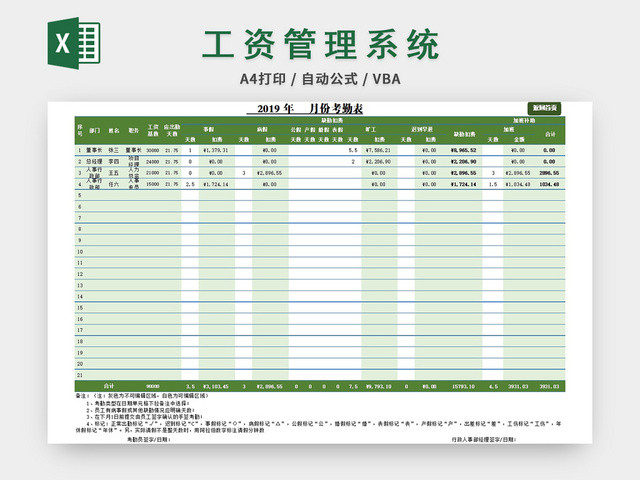Select name cell 王五
Image resolution: width=640 pixels, height=480 pixels.
click(113, 173)
